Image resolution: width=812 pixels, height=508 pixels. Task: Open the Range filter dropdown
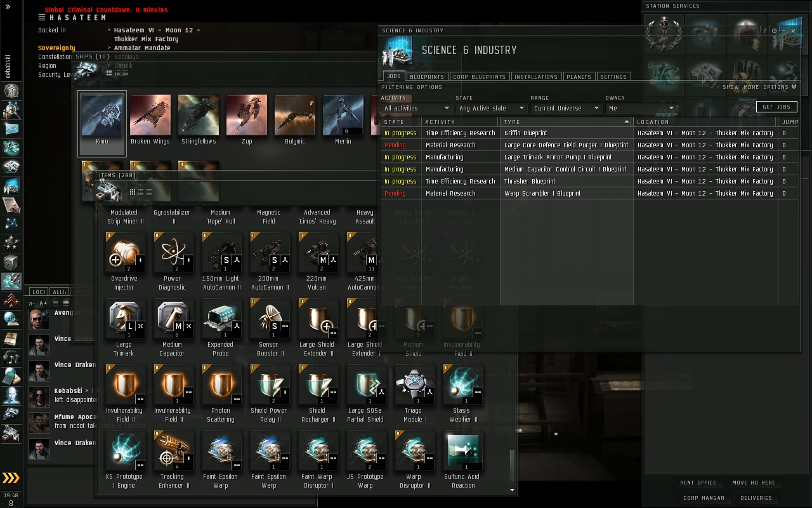[x=565, y=108]
